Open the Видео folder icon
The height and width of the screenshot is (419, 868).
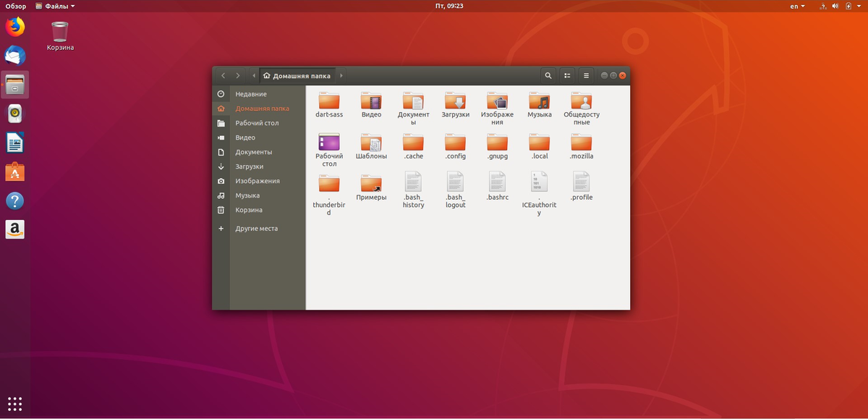(x=371, y=101)
